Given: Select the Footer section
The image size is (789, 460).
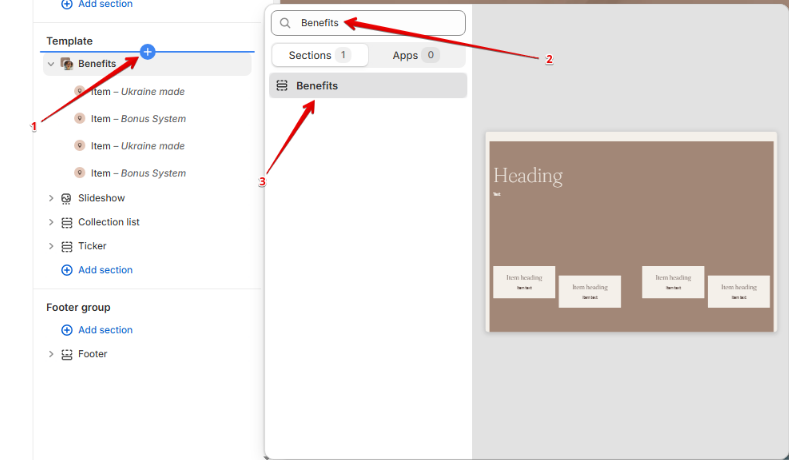Looking at the screenshot, I should tap(93, 354).
